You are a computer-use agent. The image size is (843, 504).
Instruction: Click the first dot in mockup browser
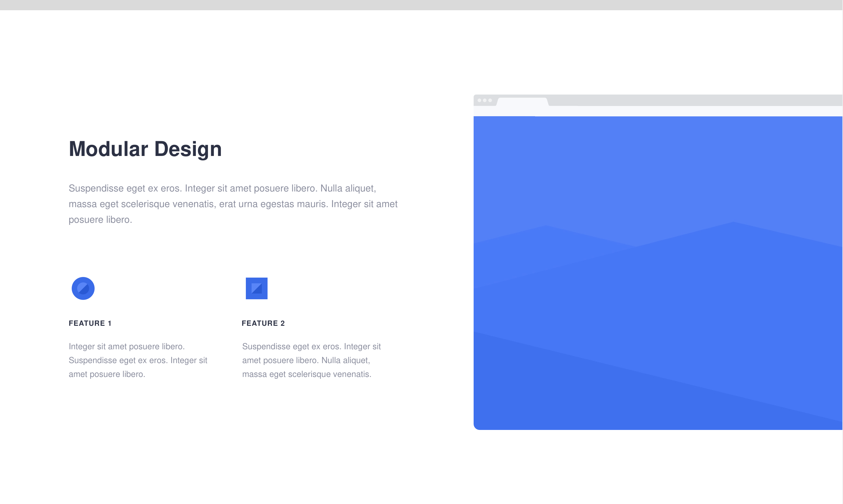[479, 100]
